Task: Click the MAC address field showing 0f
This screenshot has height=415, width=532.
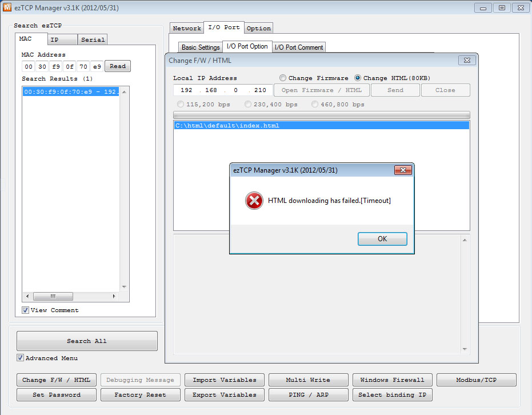Action: pyautogui.click(x=70, y=66)
